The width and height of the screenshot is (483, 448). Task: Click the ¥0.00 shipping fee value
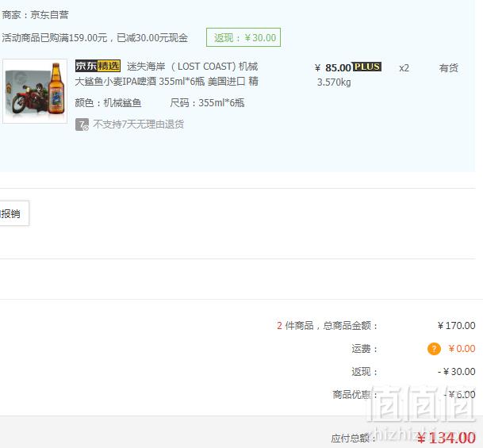coord(462,349)
